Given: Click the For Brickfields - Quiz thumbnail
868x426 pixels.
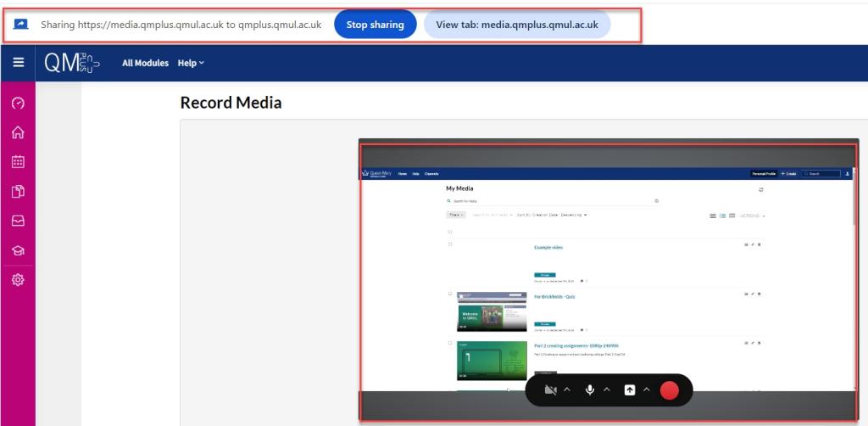Looking at the screenshot, I should pos(492,311).
